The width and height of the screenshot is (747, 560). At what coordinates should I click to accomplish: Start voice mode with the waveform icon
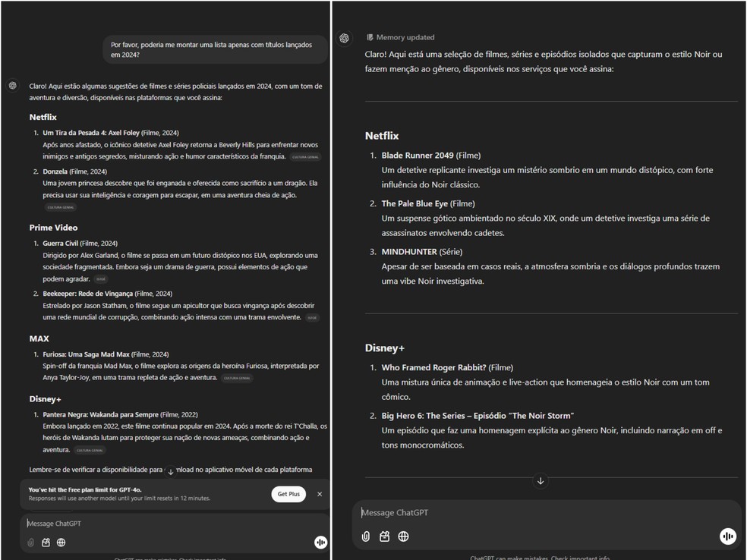tap(320, 542)
